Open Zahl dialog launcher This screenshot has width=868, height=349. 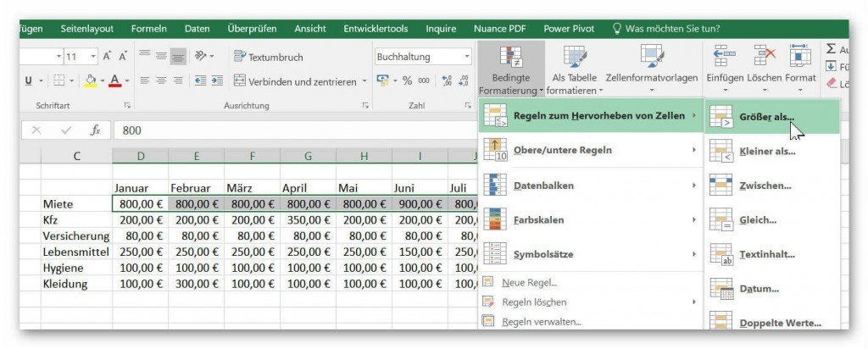468,105
